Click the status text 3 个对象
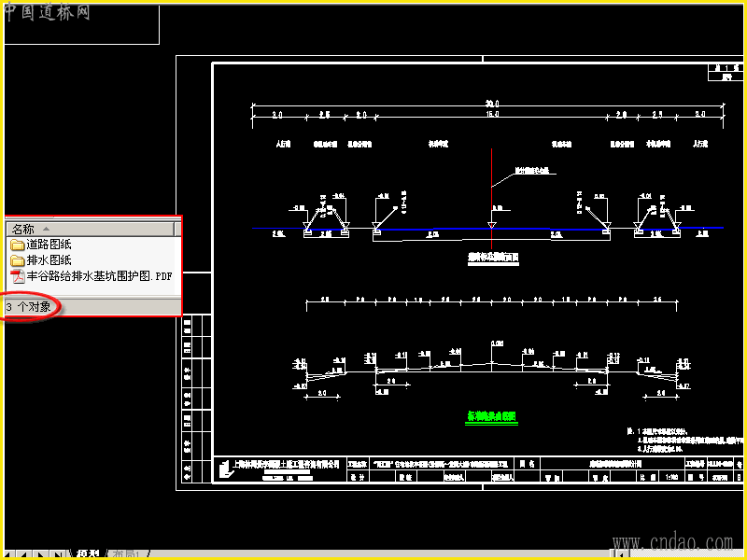 29,307
